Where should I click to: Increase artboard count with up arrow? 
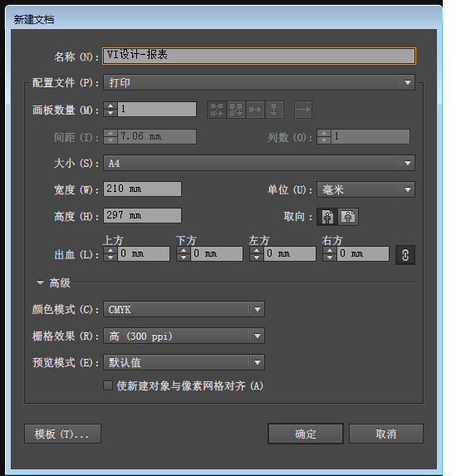point(110,106)
